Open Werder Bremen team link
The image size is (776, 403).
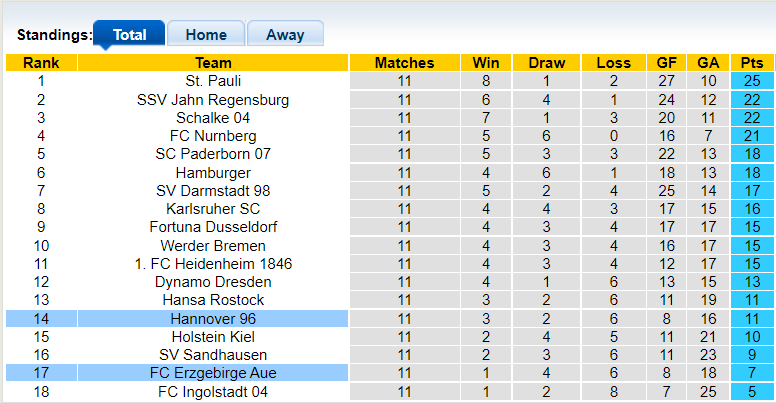(x=213, y=246)
